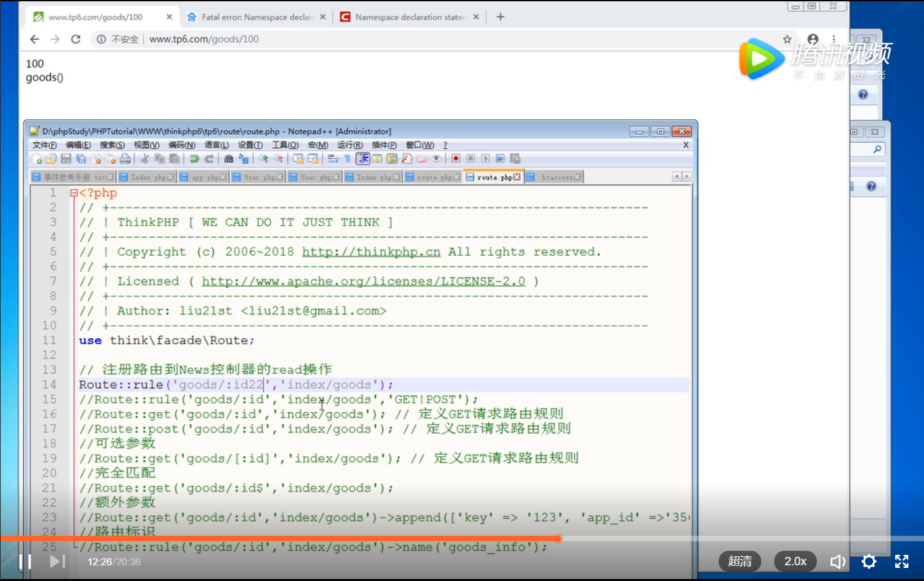This screenshot has width=924, height=581.
Task: Toggle the Word Wrap toolbar icon
Action: [x=332, y=158]
